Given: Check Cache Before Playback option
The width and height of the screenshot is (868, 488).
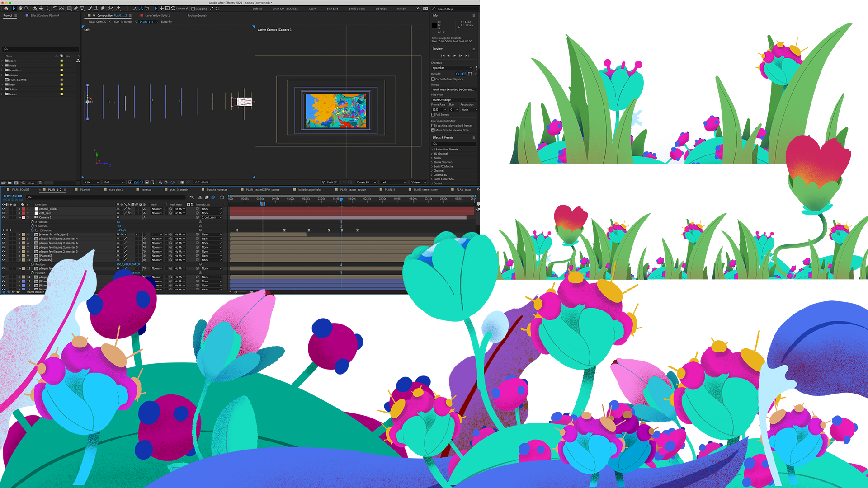Looking at the screenshot, I should pyautogui.click(x=433, y=79).
